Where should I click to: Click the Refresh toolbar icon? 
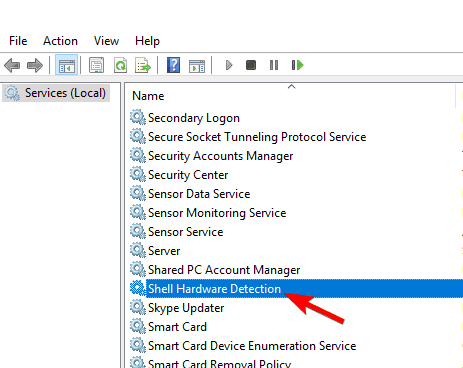pyautogui.click(x=120, y=65)
